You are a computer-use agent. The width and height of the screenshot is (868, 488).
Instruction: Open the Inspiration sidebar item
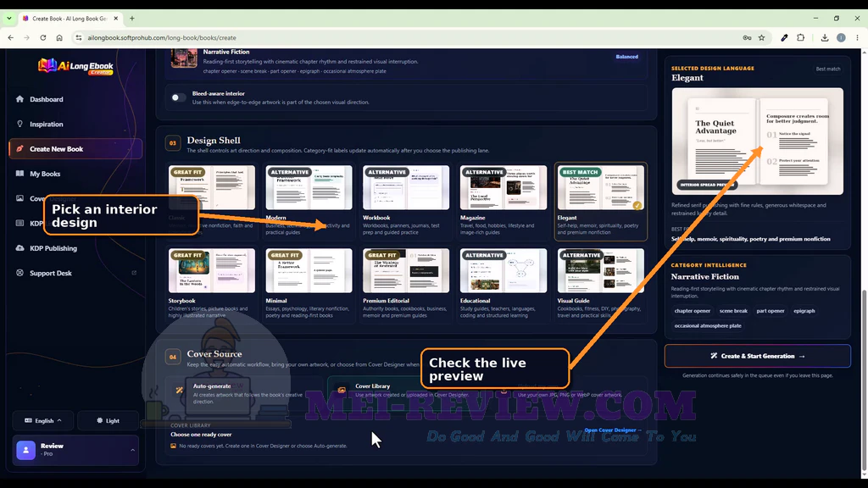(47, 124)
